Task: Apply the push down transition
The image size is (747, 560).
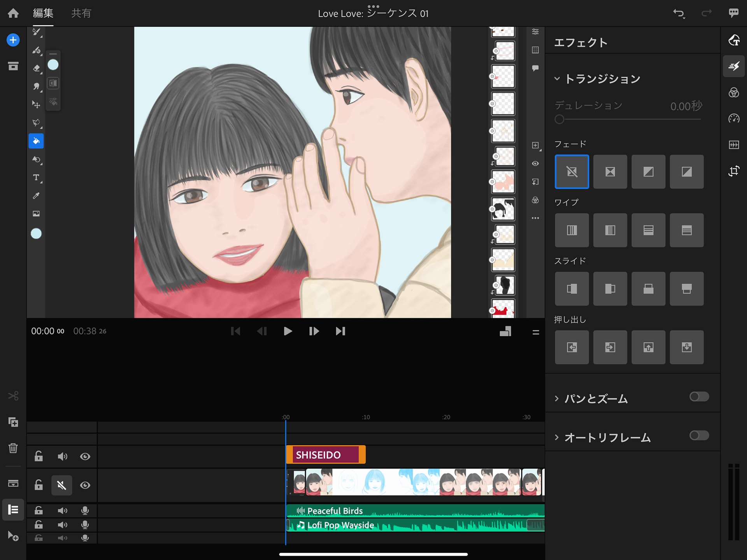Action: (x=687, y=347)
